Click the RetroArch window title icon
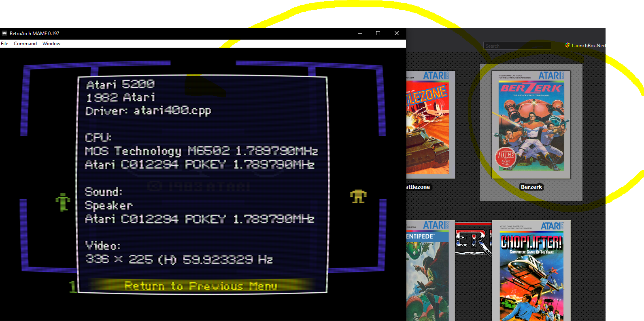 coord(4,33)
